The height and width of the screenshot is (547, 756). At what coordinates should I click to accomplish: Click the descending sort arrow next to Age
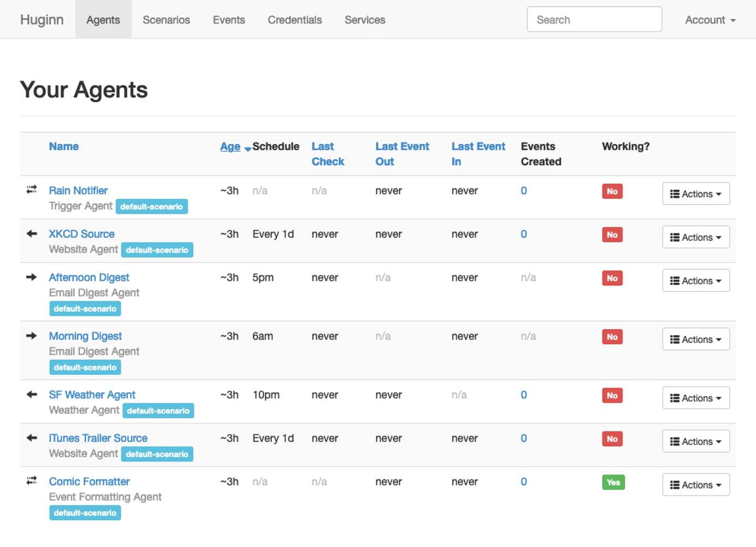pos(247,149)
